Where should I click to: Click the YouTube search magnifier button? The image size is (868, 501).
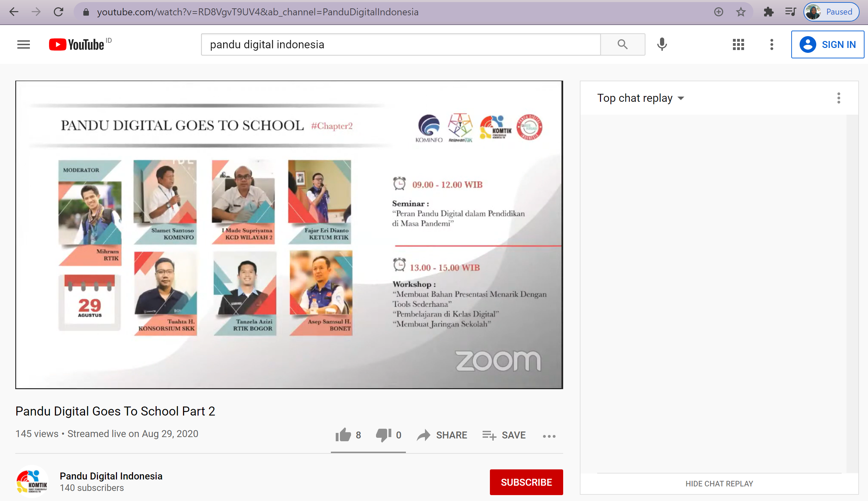click(622, 44)
